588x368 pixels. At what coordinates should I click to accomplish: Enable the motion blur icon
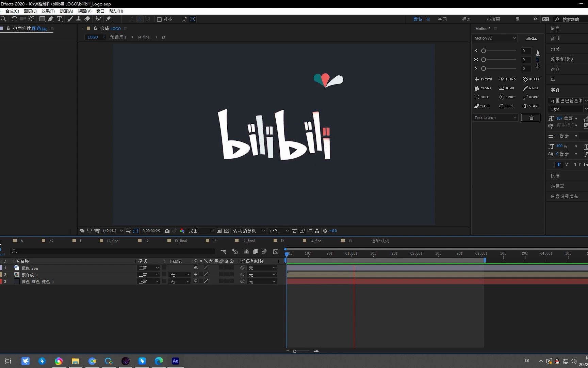tap(264, 251)
